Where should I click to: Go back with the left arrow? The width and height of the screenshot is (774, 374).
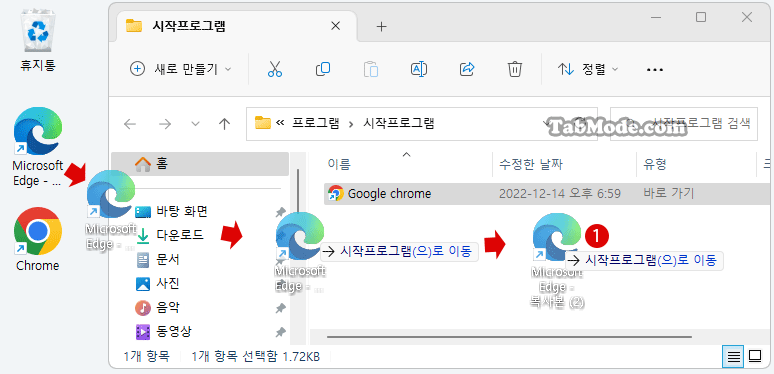point(130,124)
